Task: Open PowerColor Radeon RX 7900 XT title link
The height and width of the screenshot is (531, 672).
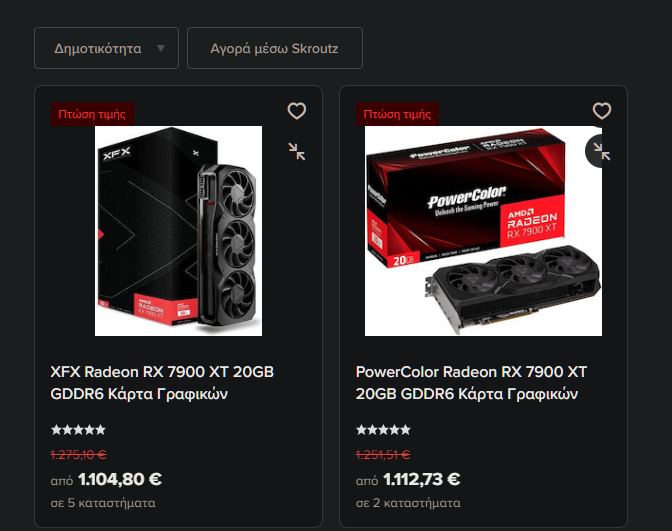Action: coord(471,383)
